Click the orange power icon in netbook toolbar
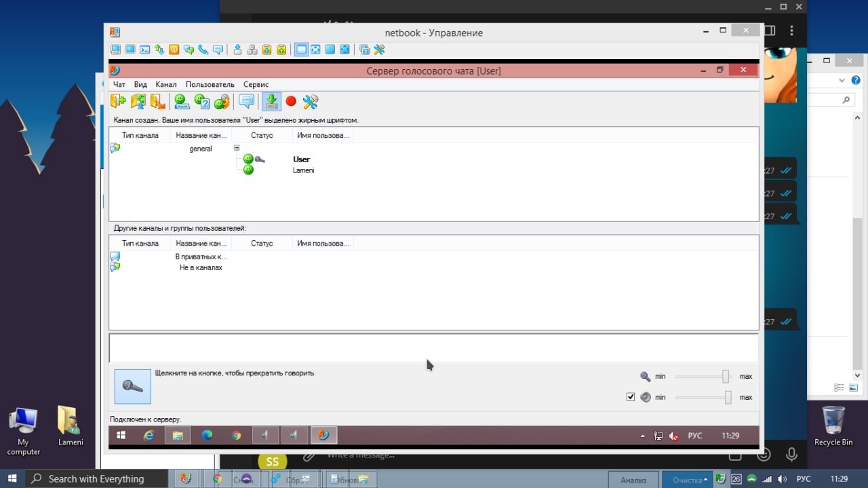Image resolution: width=868 pixels, height=488 pixels. click(174, 50)
